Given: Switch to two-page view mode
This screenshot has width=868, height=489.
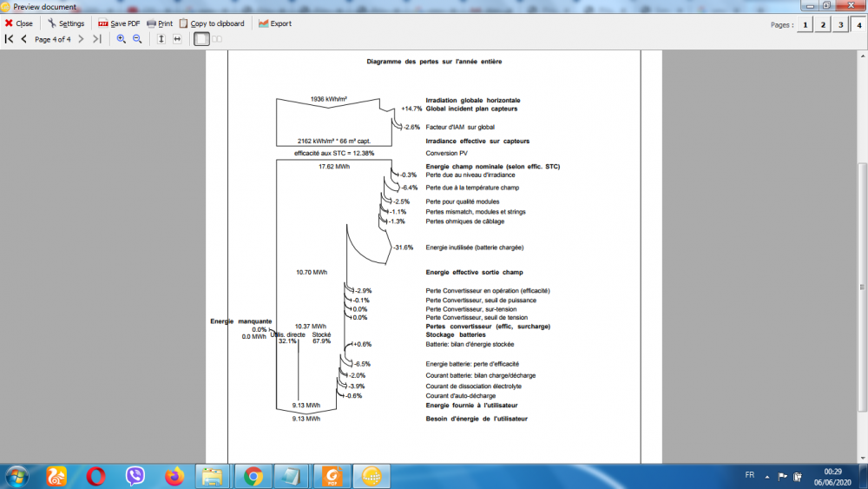Looking at the screenshot, I should pos(217,39).
